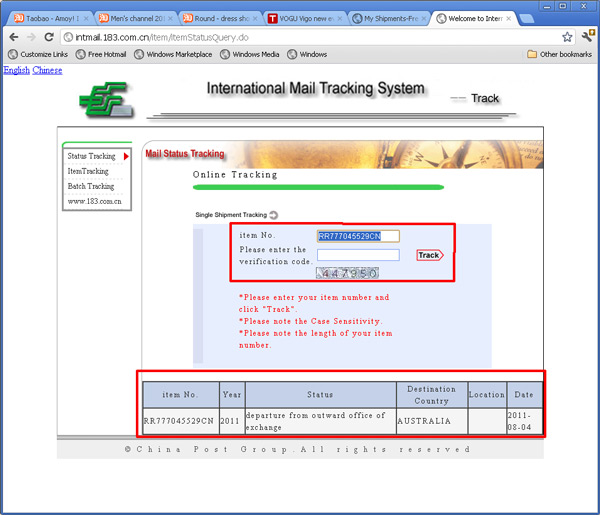Open the wrench settings menu
Image resolution: width=600 pixels, height=515 pixels.
pyautogui.click(x=587, y=36)
